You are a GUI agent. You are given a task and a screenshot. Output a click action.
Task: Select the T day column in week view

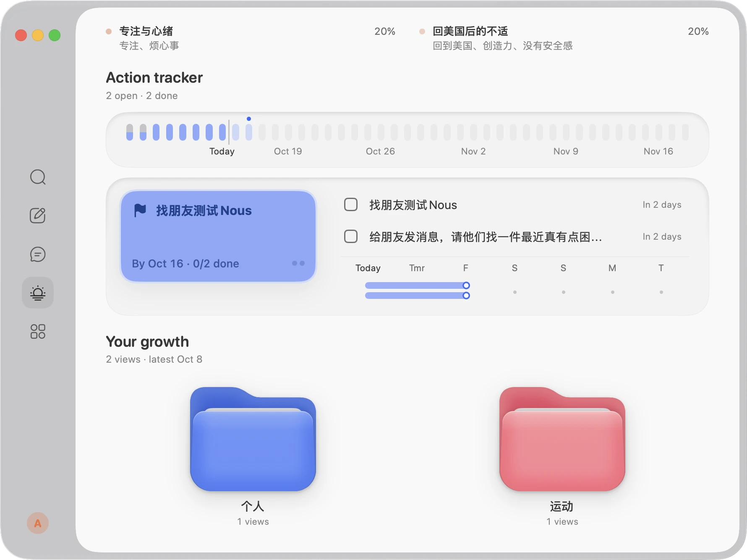point(661,268)
